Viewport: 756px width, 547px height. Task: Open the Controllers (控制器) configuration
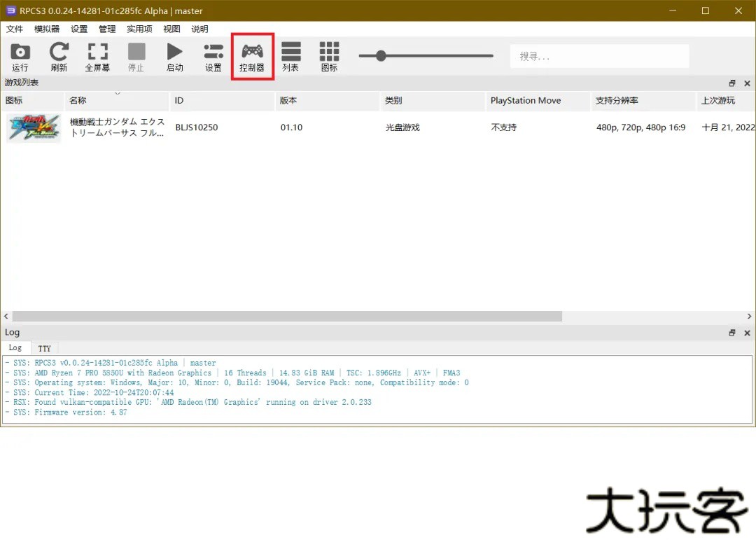(x=252, y=56)
